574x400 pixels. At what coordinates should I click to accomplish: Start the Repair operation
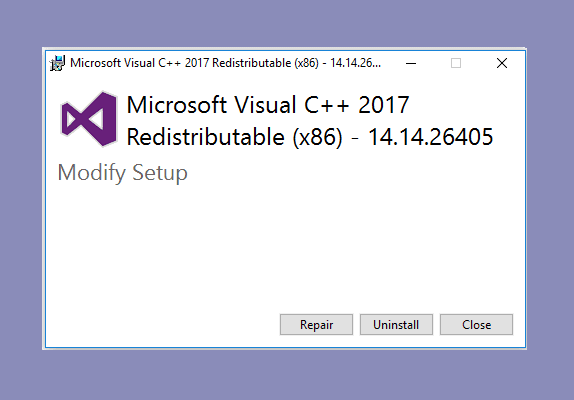(316, 324)
